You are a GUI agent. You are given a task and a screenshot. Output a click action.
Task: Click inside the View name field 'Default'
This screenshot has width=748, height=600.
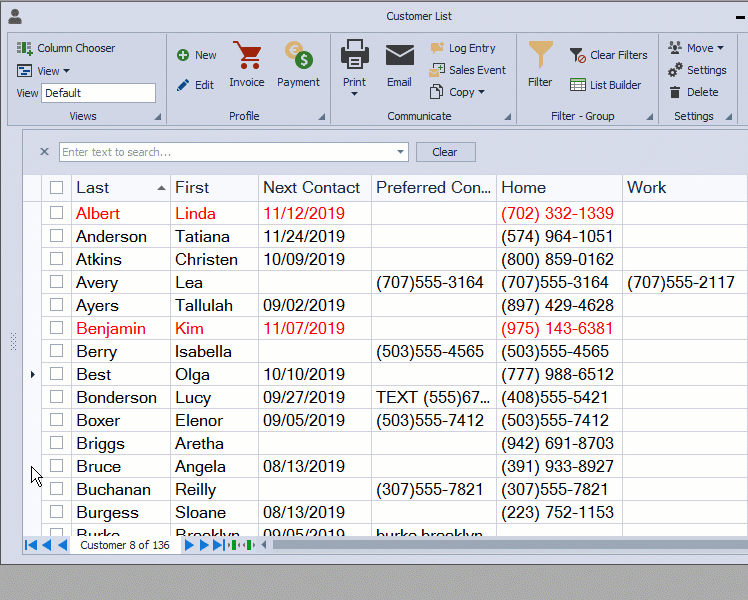tap(98, 93)
